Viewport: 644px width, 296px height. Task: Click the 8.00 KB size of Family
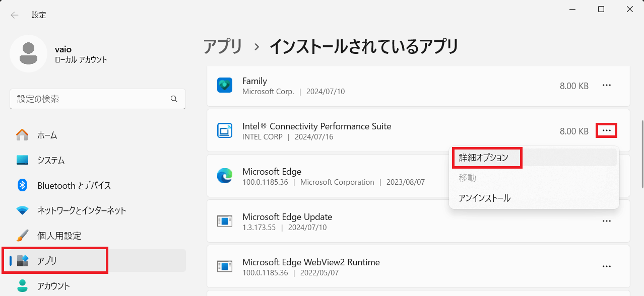pyautogui.click(x=574, y=86)
